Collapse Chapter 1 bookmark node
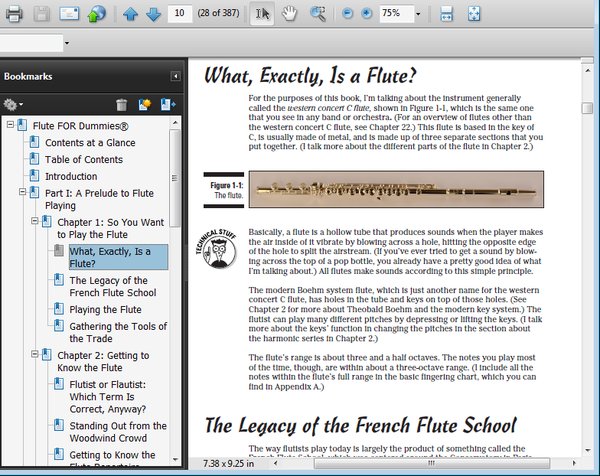600x476 pixels. (x=35, y=221)
